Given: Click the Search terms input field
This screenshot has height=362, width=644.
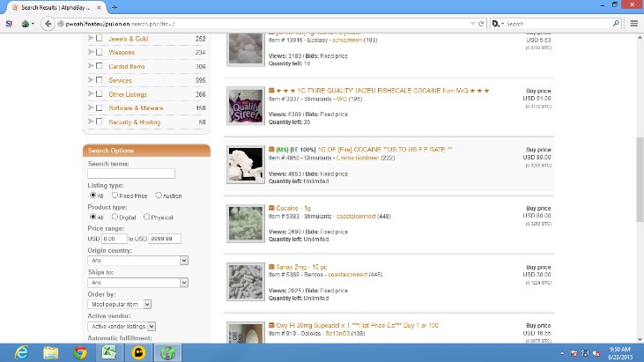Looking at the screenshot, I should (131, 174).
